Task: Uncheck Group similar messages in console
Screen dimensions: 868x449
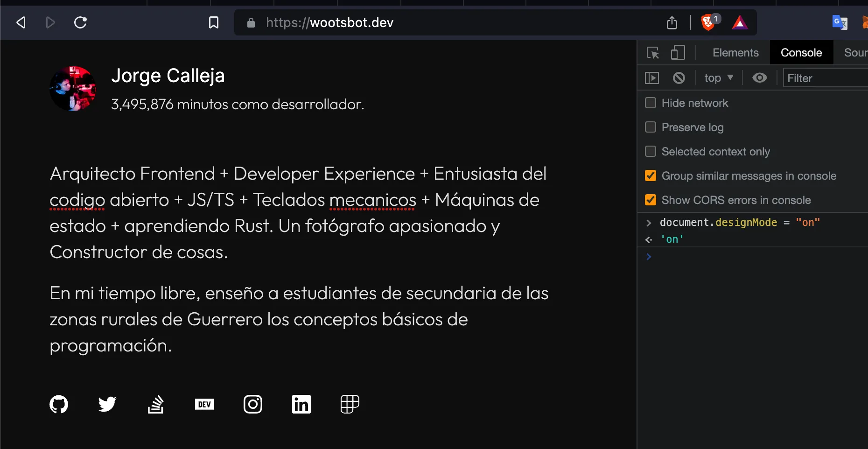Action: [x=651, y=176]
